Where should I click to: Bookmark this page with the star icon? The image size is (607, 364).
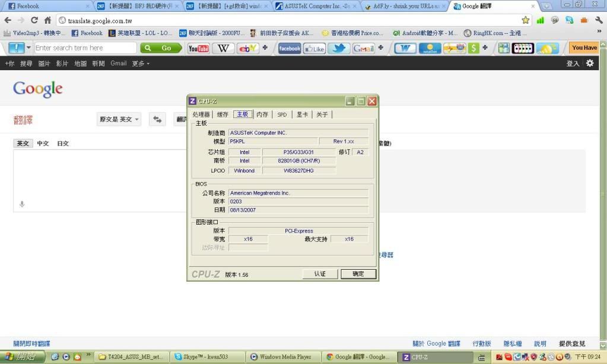(525, 20)
